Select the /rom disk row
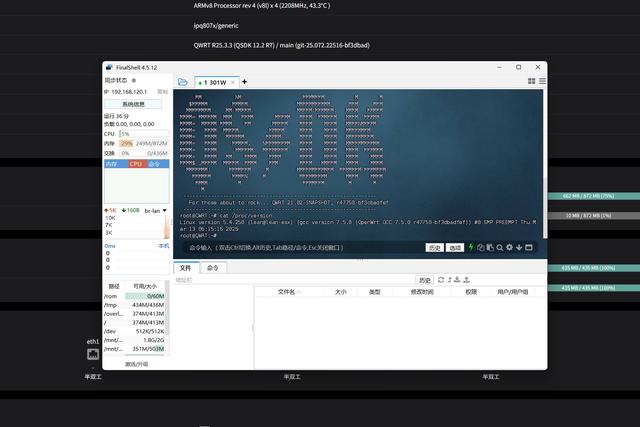 point(134,296)
